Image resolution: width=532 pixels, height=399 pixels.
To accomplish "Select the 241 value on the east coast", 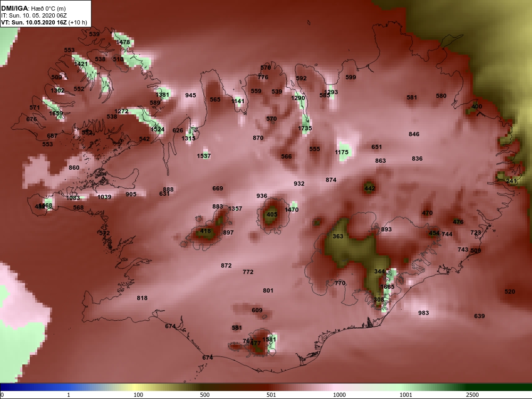I will [x=511, y=181].
